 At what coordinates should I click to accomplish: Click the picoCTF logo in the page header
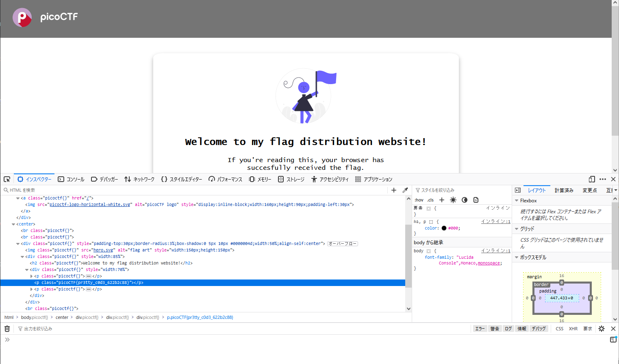coord(45,17)
